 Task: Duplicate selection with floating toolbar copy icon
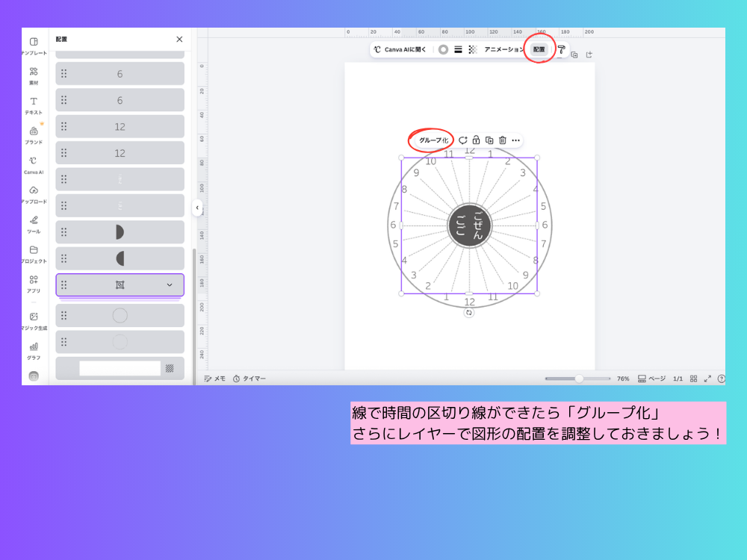(489, 140)
